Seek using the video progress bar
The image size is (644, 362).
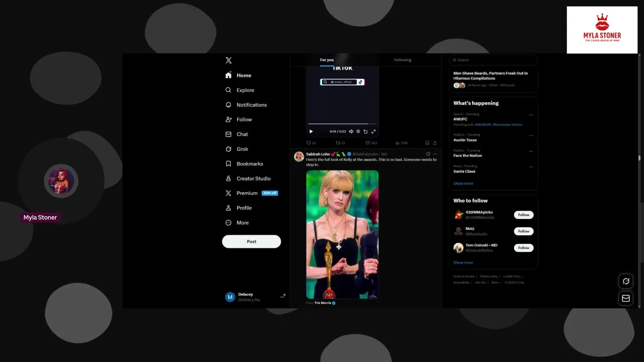pyautogui.click(x=342, y=124)
